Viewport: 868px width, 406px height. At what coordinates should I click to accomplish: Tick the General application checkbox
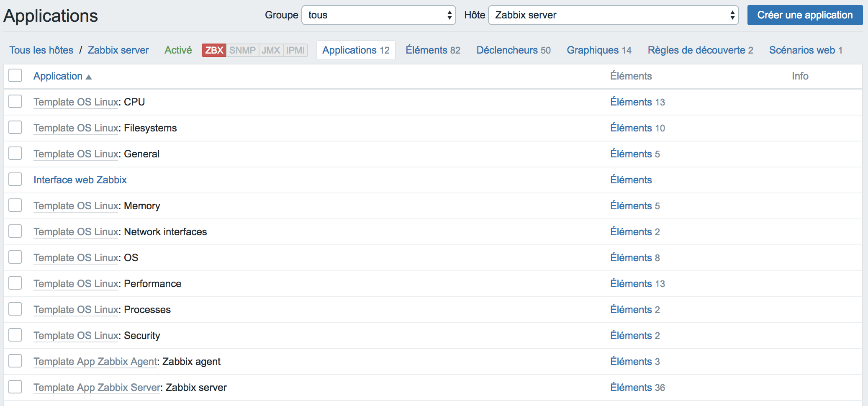click(x=15, y=154)
